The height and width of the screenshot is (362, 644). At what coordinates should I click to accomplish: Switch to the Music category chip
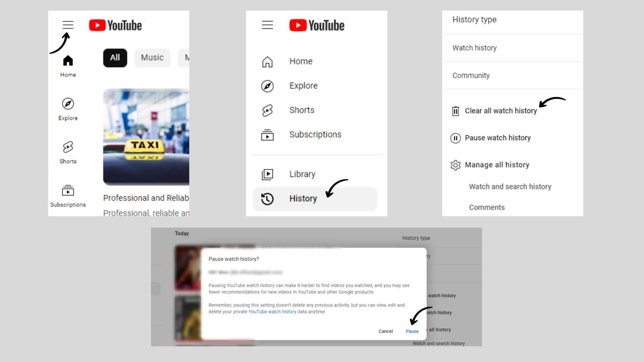(x=152, y=58)
